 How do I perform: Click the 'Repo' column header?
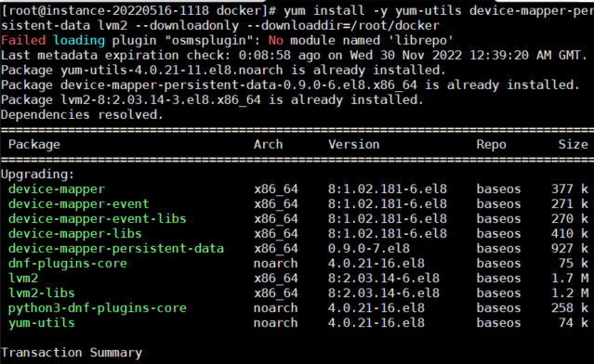(x=492, y=145)
